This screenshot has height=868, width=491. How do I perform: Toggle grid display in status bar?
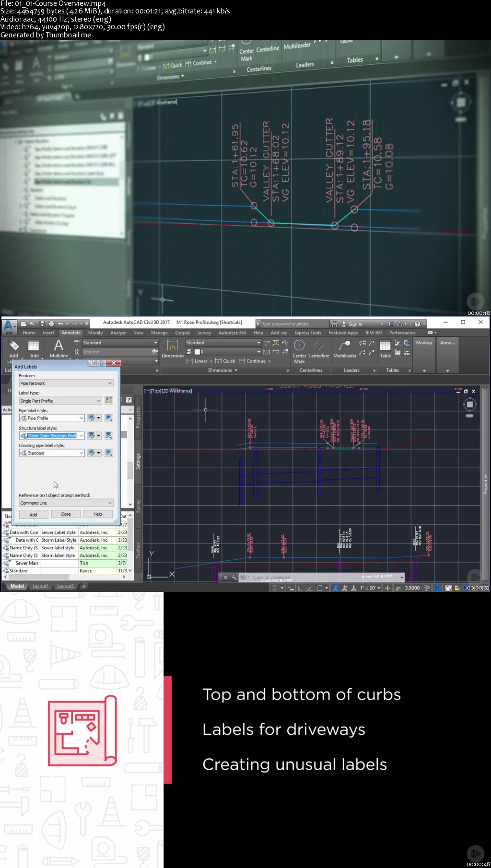(x=274, y=588)
